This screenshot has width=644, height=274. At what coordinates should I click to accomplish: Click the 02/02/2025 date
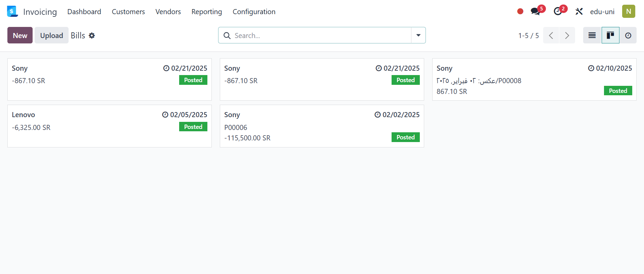click(401, 115)
